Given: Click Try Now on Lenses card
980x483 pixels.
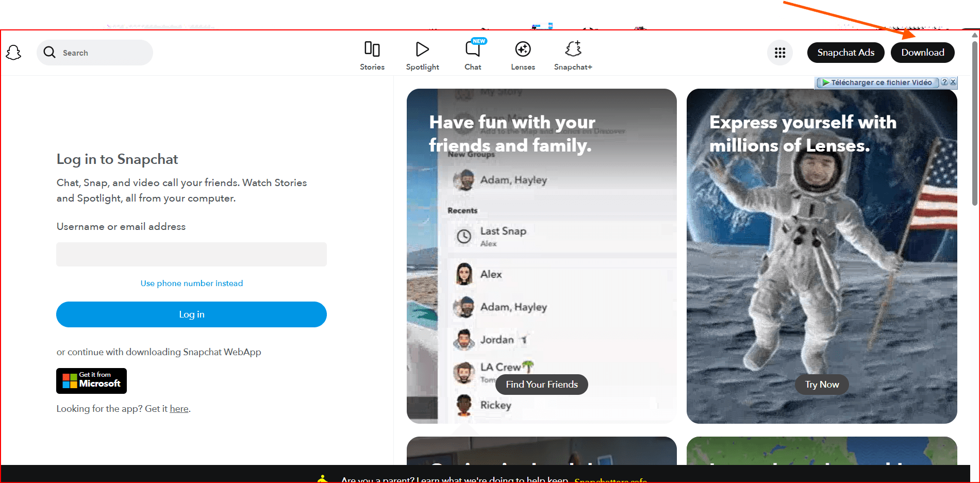Looking at the screenshot, I should pyautogui.click(x=822, y=385).
